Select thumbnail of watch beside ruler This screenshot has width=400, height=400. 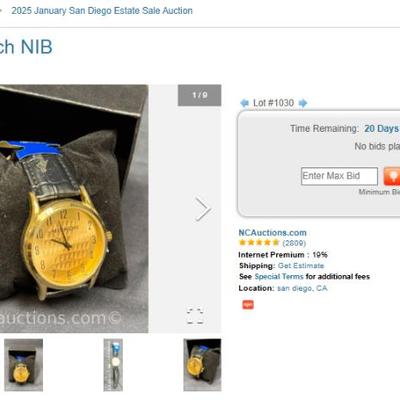click(x=113, y=365)
